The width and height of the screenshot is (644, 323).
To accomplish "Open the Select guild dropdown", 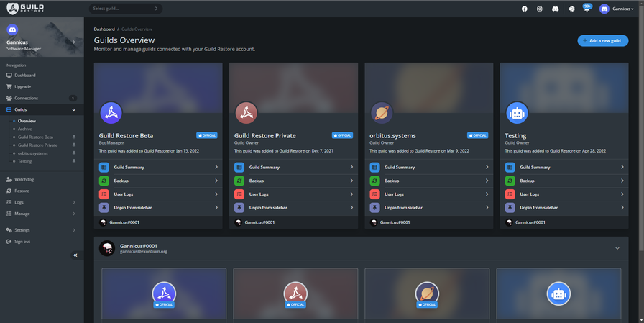I will coord(126,8).
